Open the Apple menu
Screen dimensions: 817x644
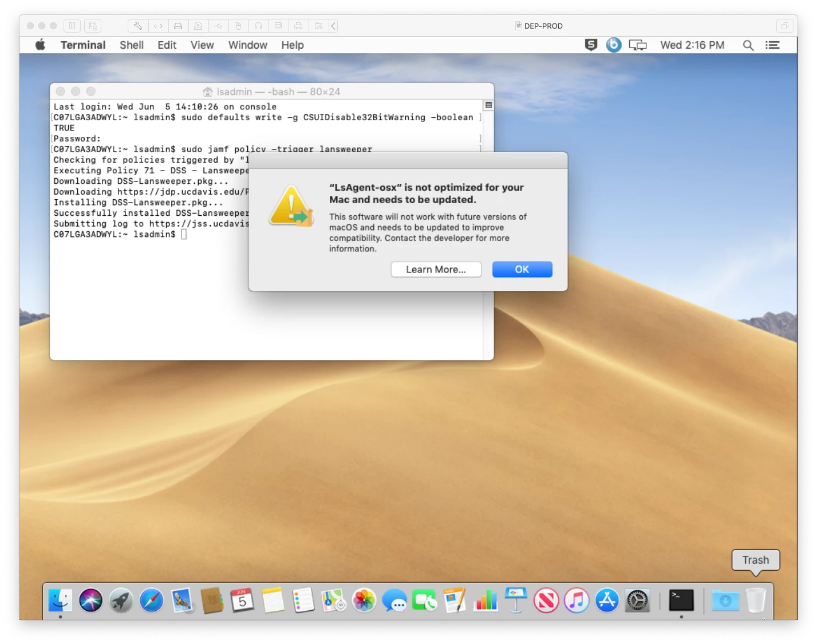(x=40, y=45)
